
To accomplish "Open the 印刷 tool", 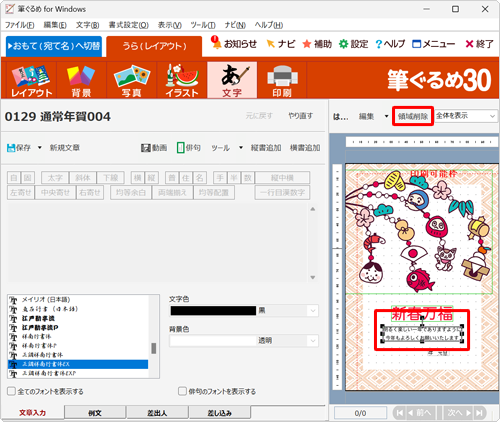I will pos(282,80).
